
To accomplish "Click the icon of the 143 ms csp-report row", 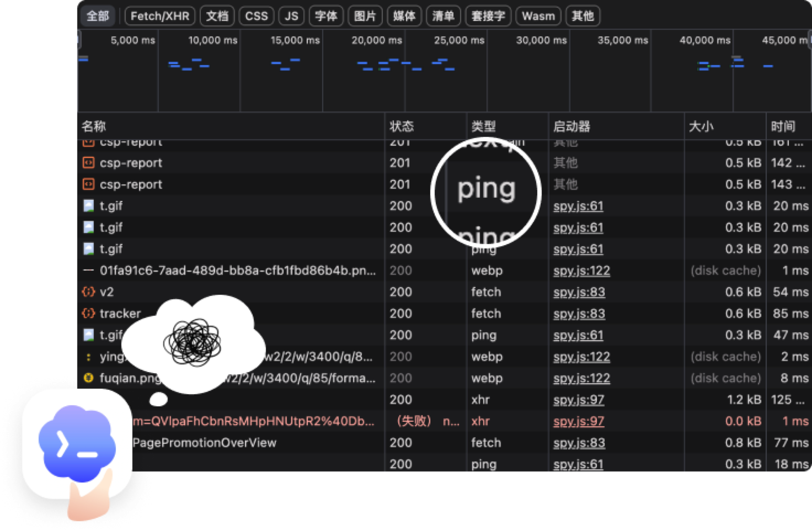I will tap(88, 184).
